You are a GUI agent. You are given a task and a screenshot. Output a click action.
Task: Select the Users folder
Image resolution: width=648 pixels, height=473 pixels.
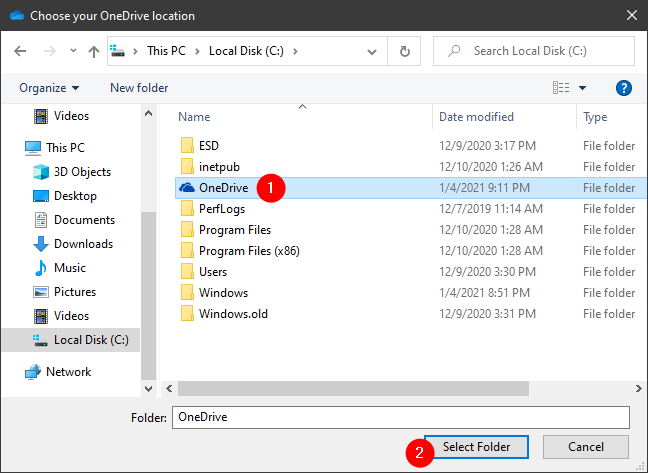click(x=213, y=272)
